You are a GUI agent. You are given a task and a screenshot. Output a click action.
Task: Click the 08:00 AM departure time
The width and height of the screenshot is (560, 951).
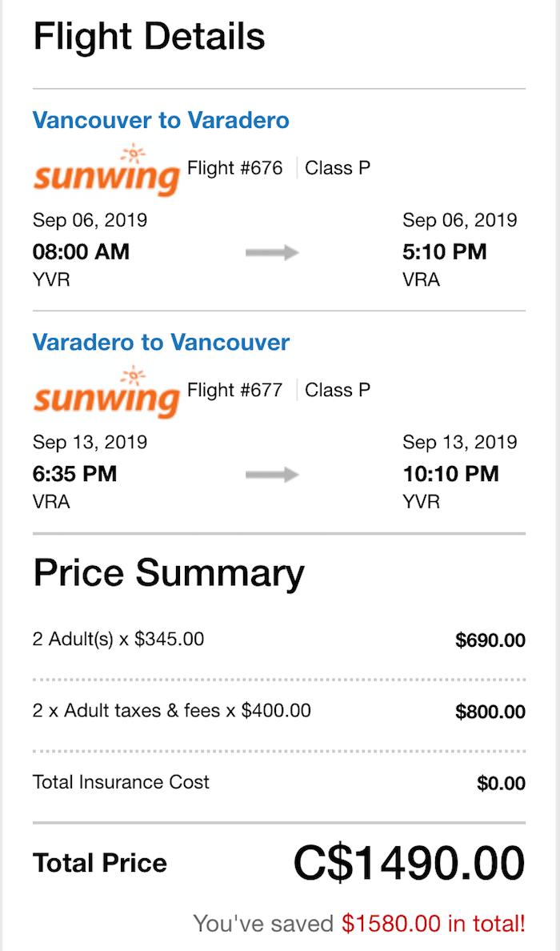(x=82, y=251)
